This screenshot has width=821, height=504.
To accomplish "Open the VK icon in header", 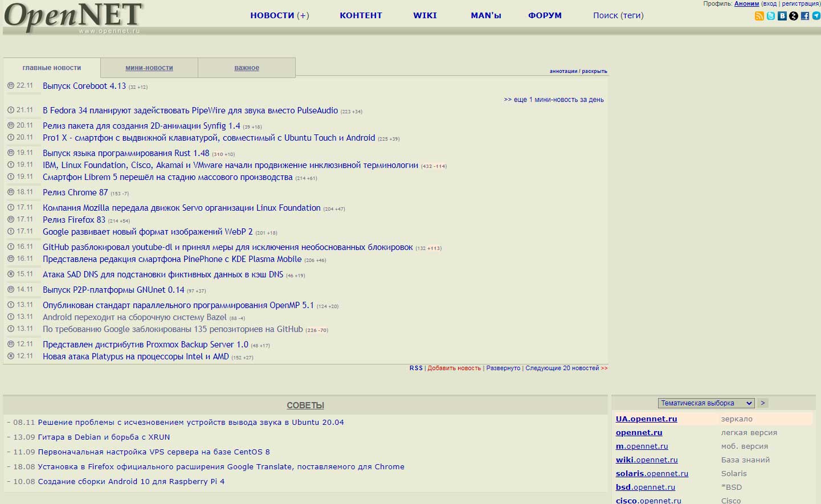I will point(782,16).
